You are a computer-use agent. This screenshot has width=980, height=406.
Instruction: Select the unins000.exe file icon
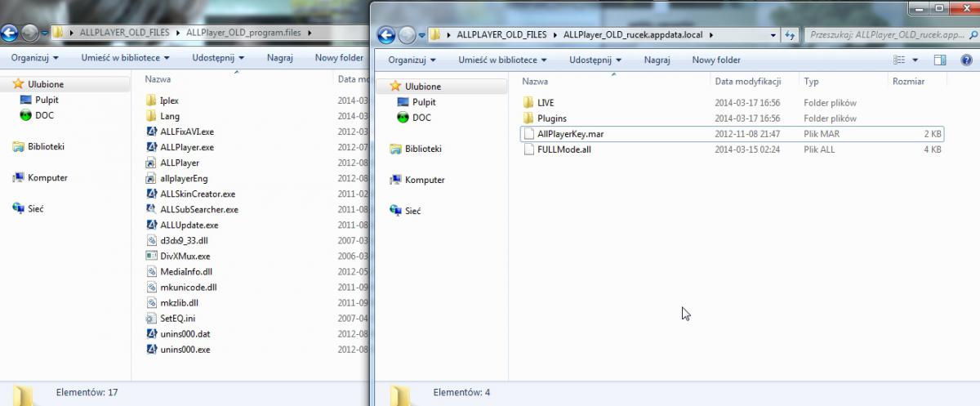[x=151, y=349]
